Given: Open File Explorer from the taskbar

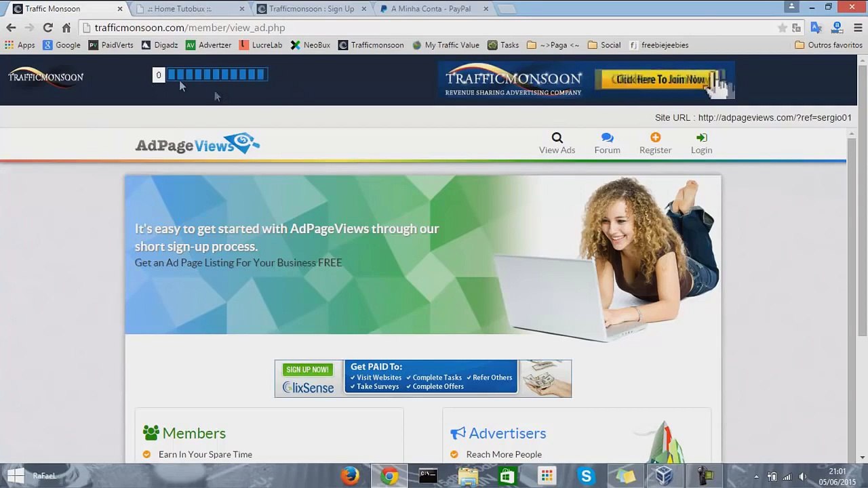Looking at the screenshot, I should pyautogui.click(x=468, y=476).
